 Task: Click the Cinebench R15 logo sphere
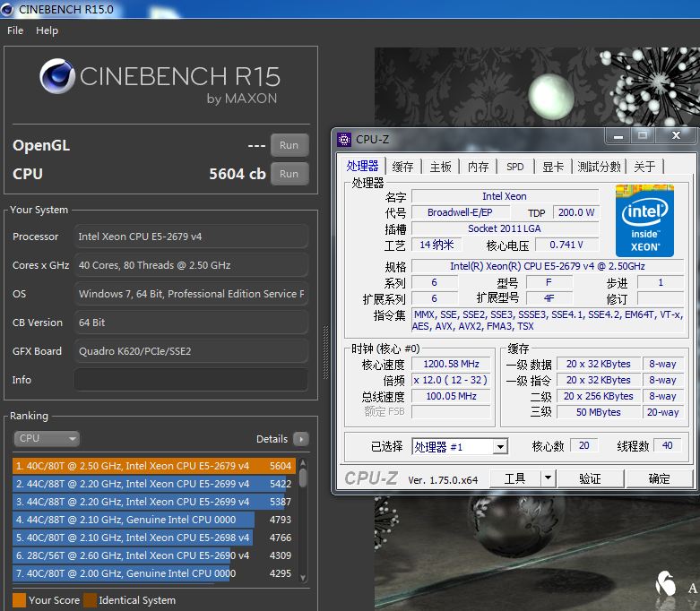click(57, 76)
